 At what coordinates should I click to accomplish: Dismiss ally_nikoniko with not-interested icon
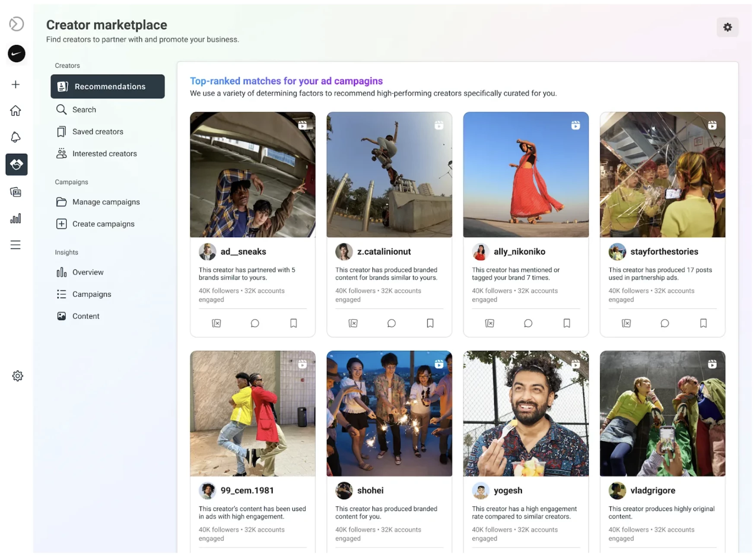[x=489, y=323]
